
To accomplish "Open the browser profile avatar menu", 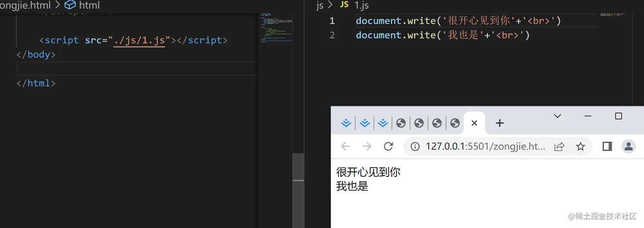I will [629, 147].
